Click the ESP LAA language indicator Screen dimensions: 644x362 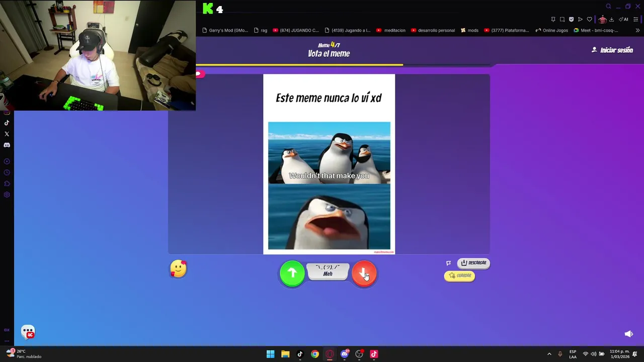573,354
